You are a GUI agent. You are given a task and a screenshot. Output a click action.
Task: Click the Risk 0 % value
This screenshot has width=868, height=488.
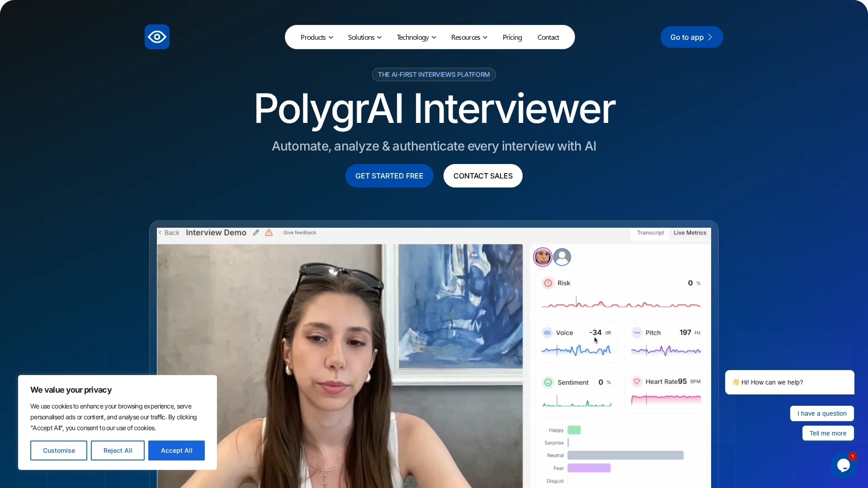pos(694,283)
